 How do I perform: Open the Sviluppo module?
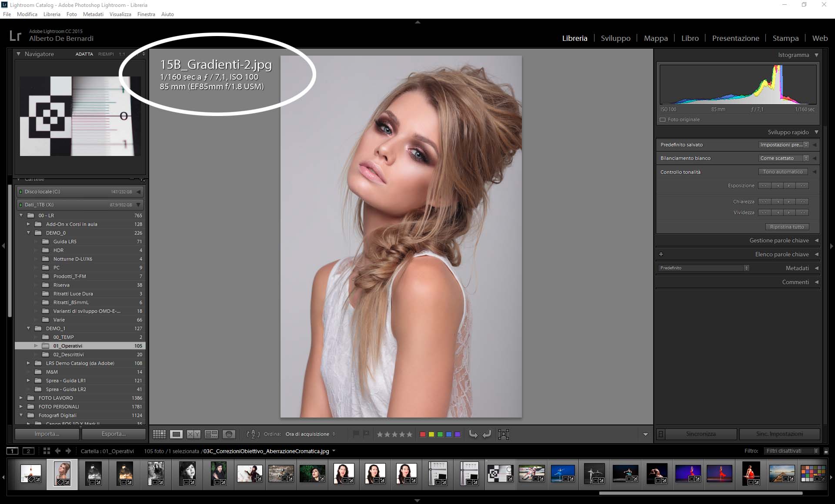coord(615,38)
